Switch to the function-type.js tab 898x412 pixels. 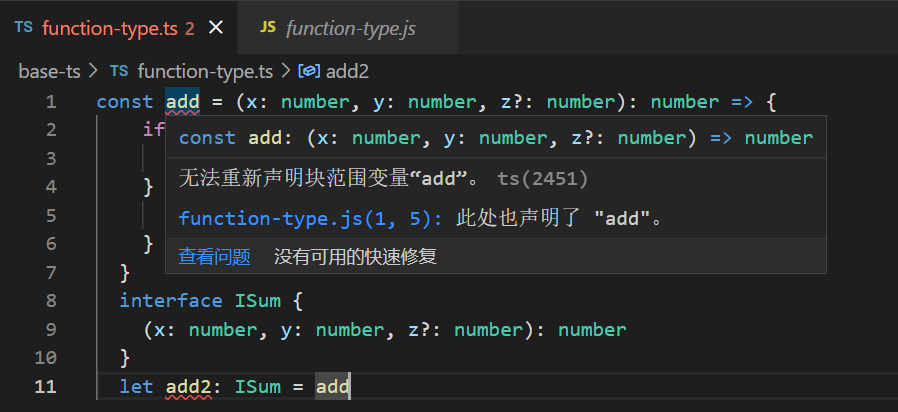(350, 28)
